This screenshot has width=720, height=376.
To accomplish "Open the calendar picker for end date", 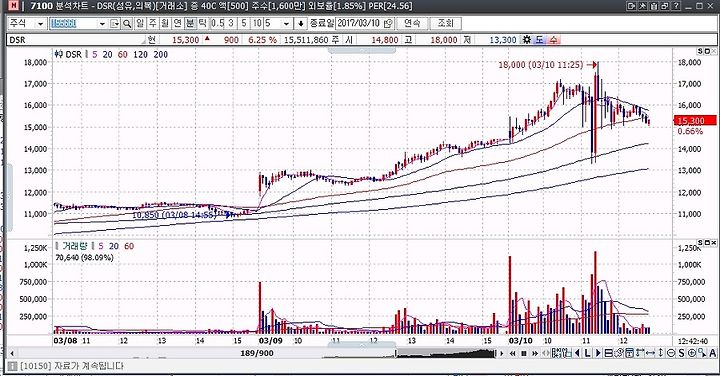I will (388, 23).
